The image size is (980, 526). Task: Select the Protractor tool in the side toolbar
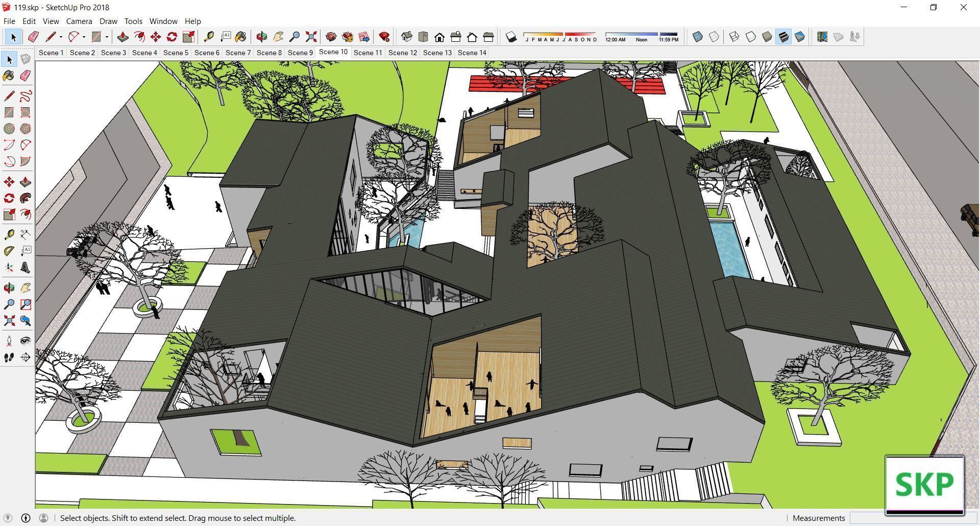pos(9,251)
